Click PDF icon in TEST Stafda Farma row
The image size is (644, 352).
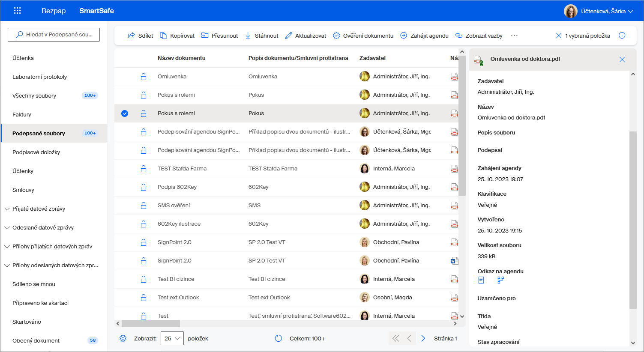click(x=454, y=169)
